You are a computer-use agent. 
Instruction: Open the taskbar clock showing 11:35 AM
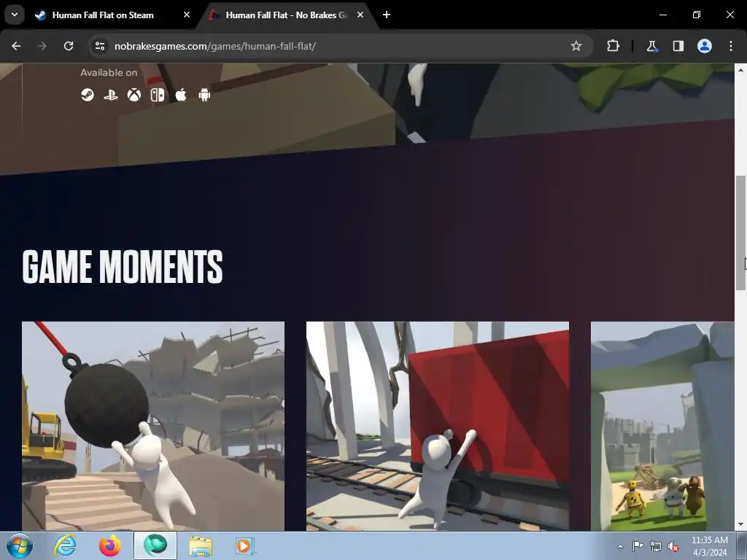710,546
